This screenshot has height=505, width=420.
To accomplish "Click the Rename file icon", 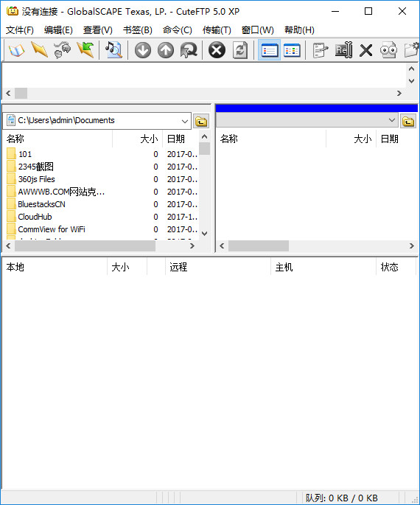I will point(343,50).
